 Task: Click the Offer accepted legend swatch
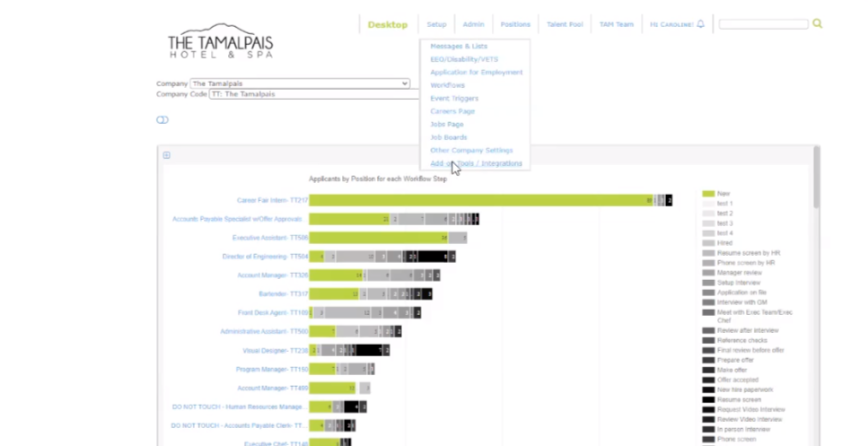click(708, 380)
